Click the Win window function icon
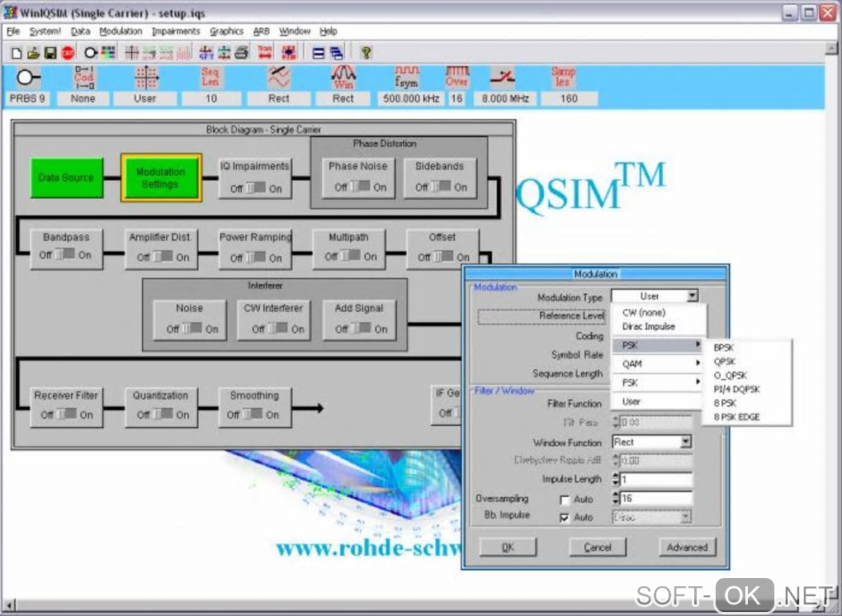Image resolution: width=842 pixels, height=616 pixels. coord(343,78)
